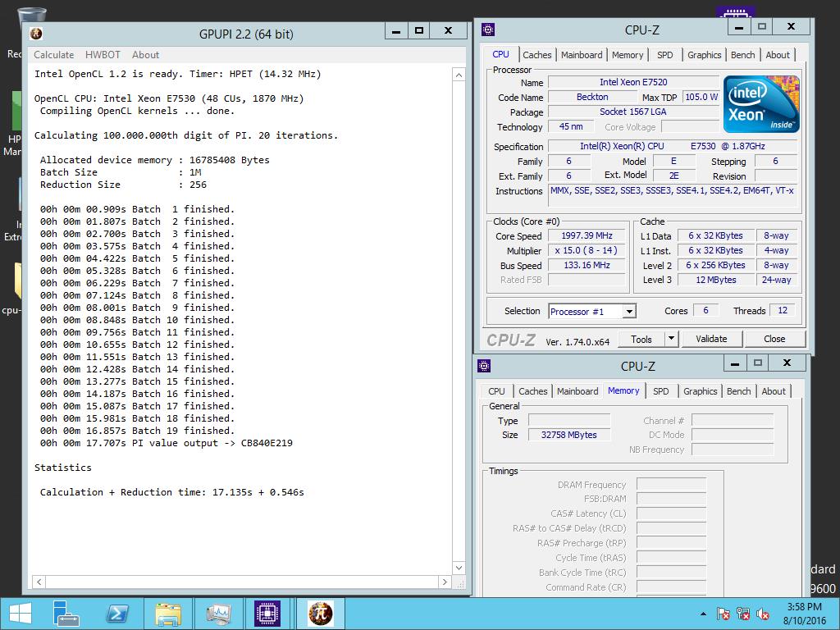The height and width of the screenshot is (630, 840).
Task: Open the About menu in GPUPI
Action: coord(145,55)
